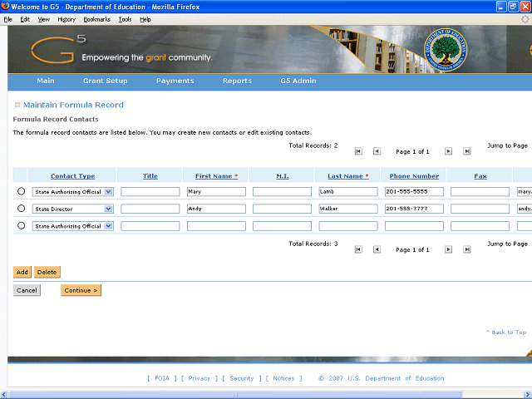Screen dimensions: 532x399
Task: Click first page icon in top pagination
Action: pyautogui.click(x=358, y=151)
